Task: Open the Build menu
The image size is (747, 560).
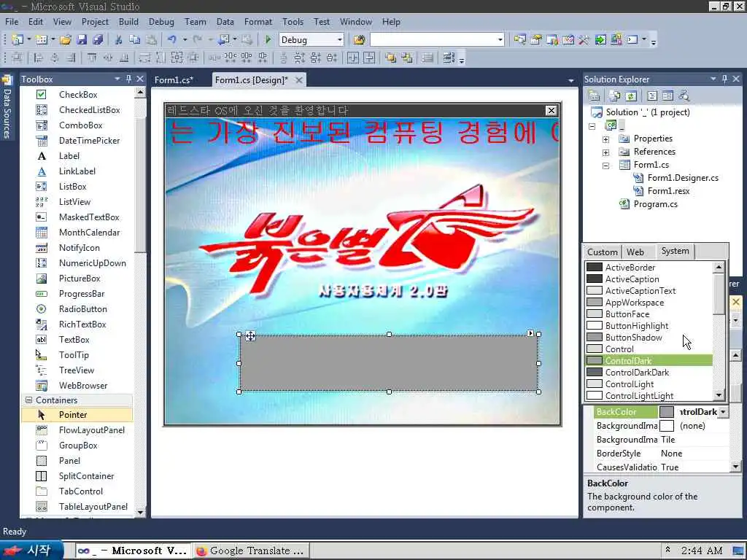Action: click(128, 22)
